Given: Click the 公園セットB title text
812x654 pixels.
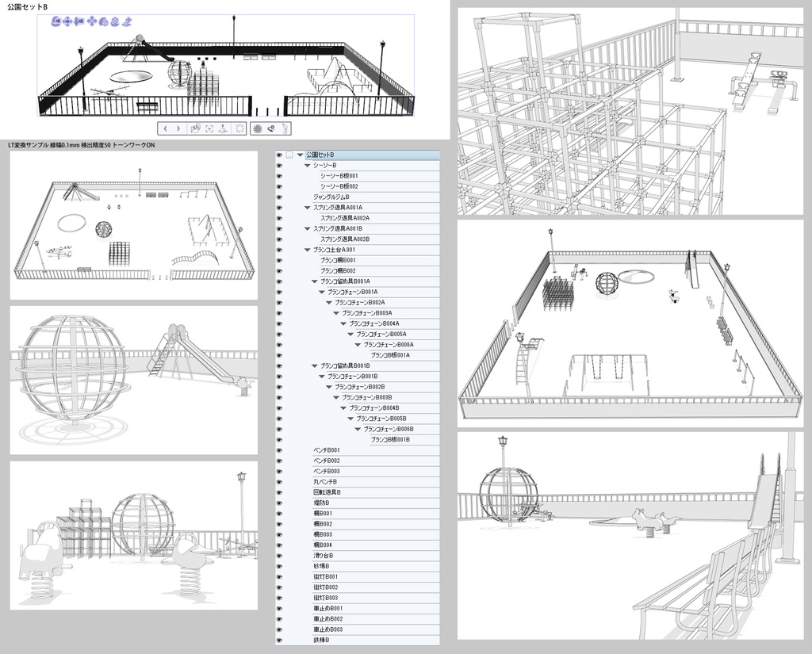Looking at the screenshot, I should point(27,6).
